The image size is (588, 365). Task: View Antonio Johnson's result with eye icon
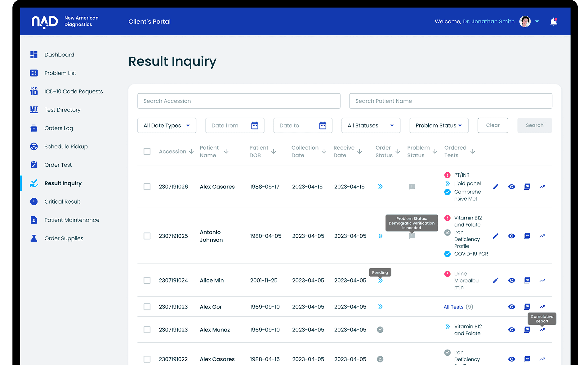click(x=512, y=236)
